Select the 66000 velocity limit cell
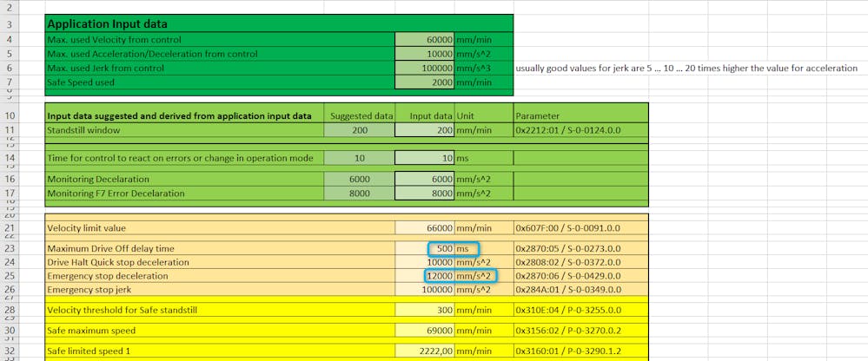Screen dimensions: 868x361 [x=425, y=227]
